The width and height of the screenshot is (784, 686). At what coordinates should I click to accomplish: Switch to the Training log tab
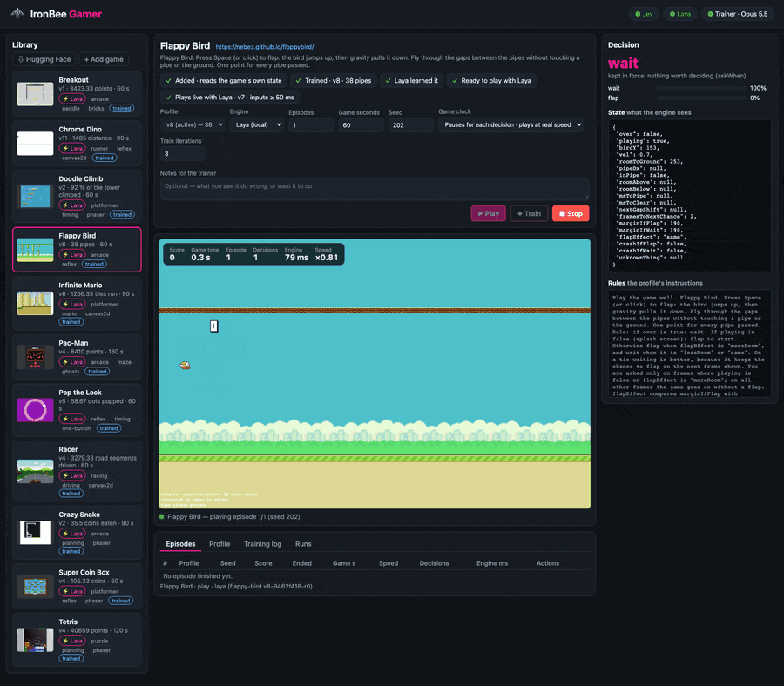click(262, 544)
